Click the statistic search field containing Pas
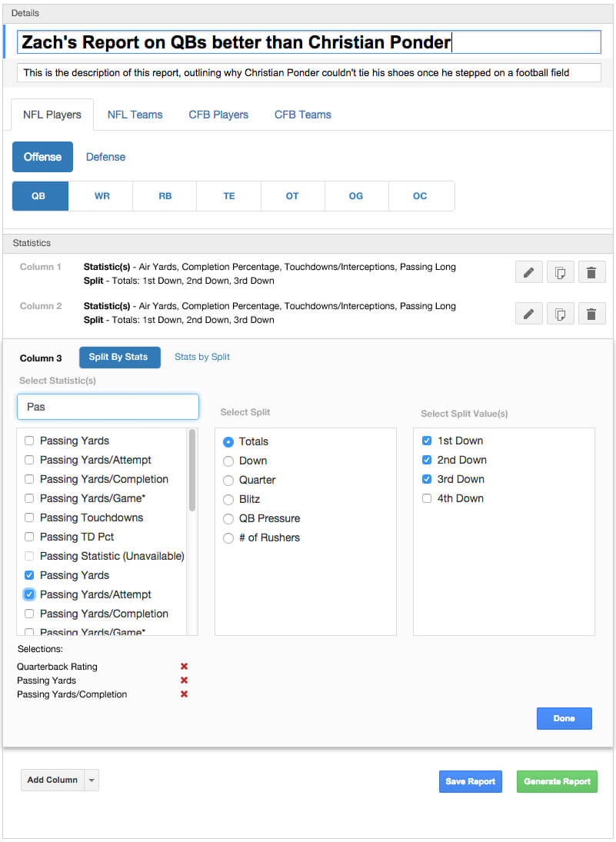This screenshot has height=842, width=616. 108,407
